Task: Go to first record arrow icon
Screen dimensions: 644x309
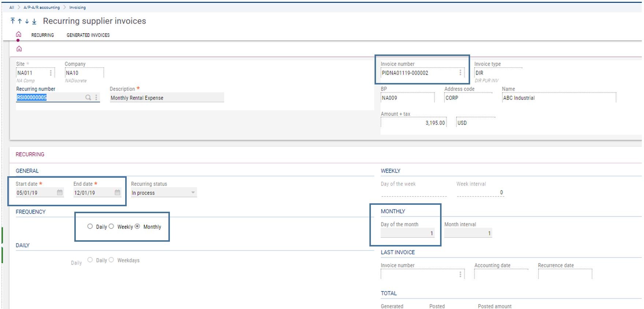Action: tap(13, 21)
